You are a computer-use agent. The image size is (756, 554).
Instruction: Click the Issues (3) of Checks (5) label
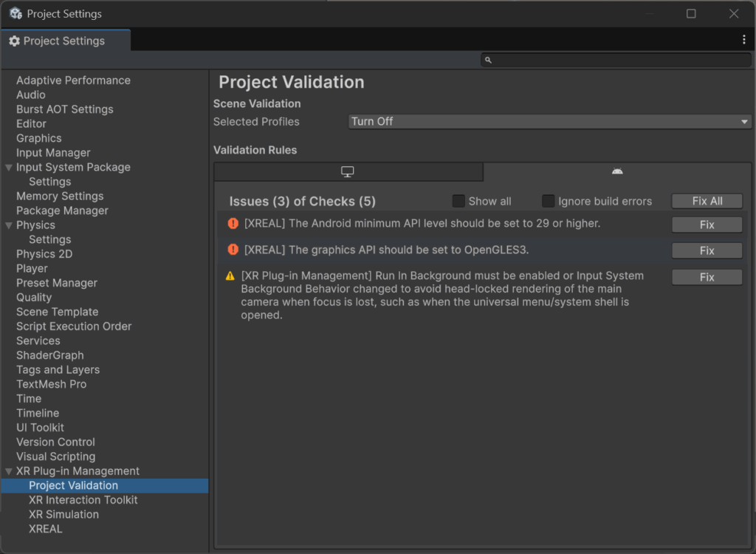click(x=302, y=201)
